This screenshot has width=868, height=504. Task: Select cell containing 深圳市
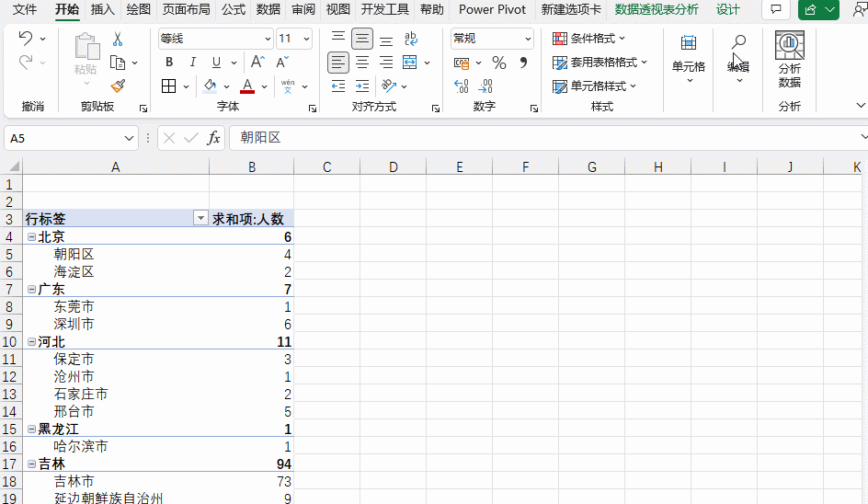(74, 325)
